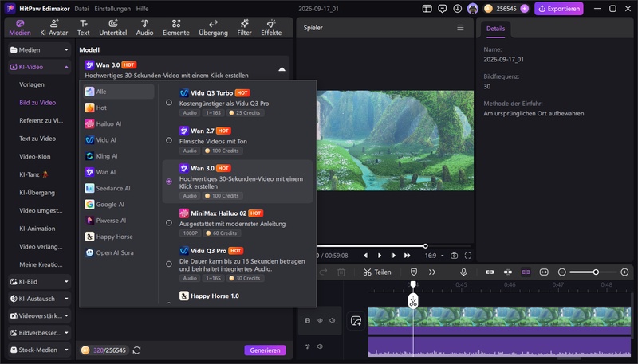Open the user avatar profile

473,9
